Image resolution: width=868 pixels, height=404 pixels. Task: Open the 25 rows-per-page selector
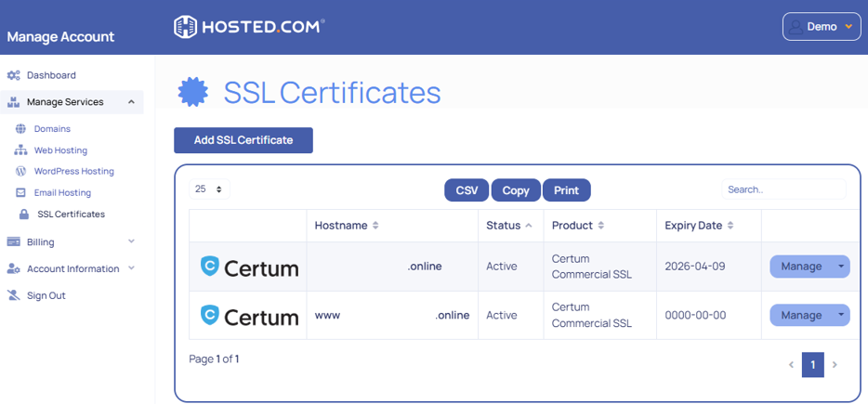click(x=209, y=189)
